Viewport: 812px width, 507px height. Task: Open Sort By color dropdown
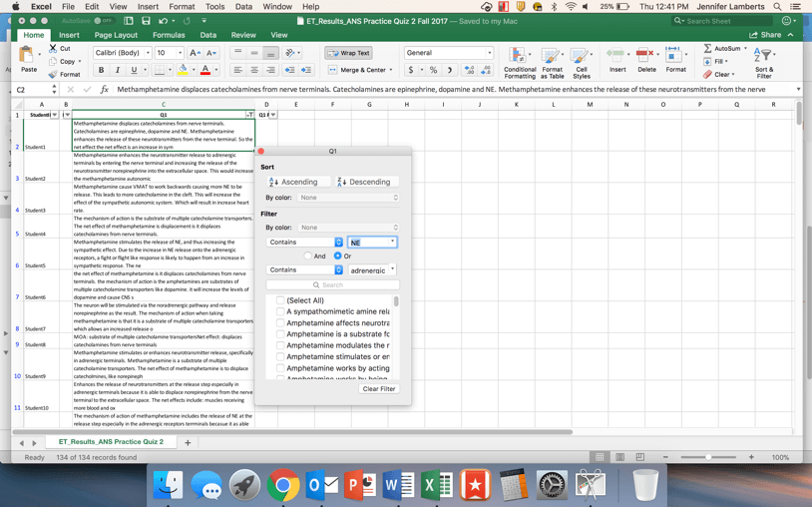tap(348, 198)
